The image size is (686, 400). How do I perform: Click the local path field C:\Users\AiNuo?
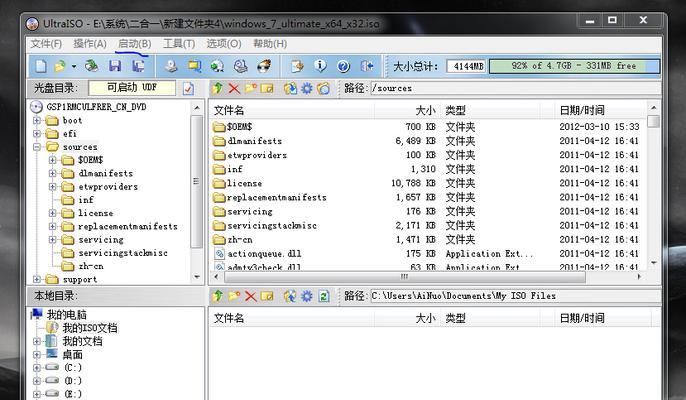coord(514,296)
